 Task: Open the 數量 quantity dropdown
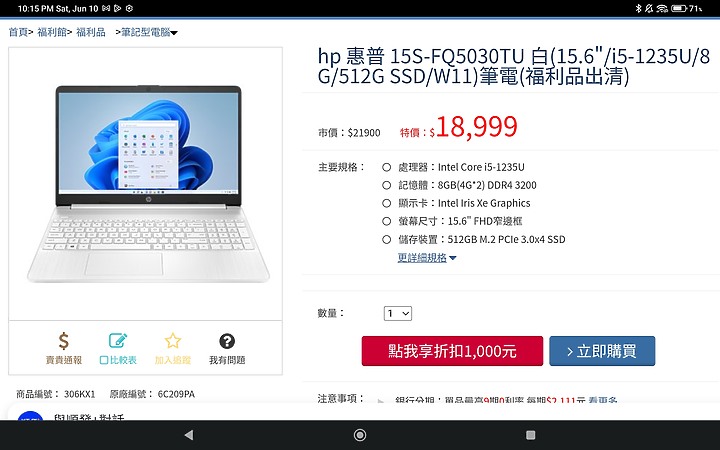(398, 314)
